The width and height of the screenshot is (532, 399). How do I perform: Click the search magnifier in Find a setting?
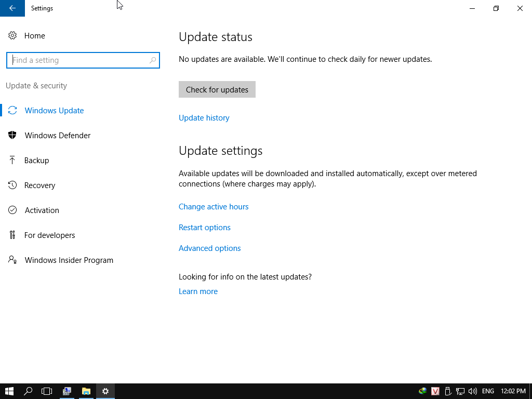click(153, 60)
